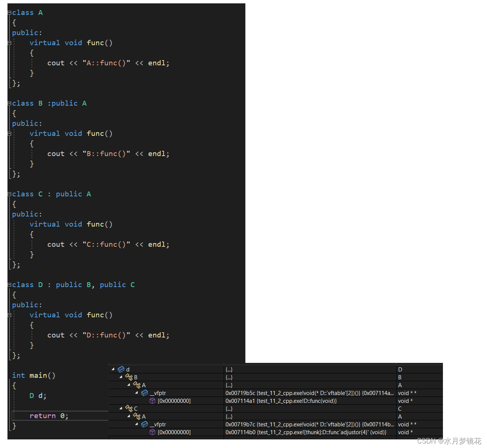Click 'virtual void func()' inside class D
Screen dimensions: 487x448
click(x=71, y=315)
